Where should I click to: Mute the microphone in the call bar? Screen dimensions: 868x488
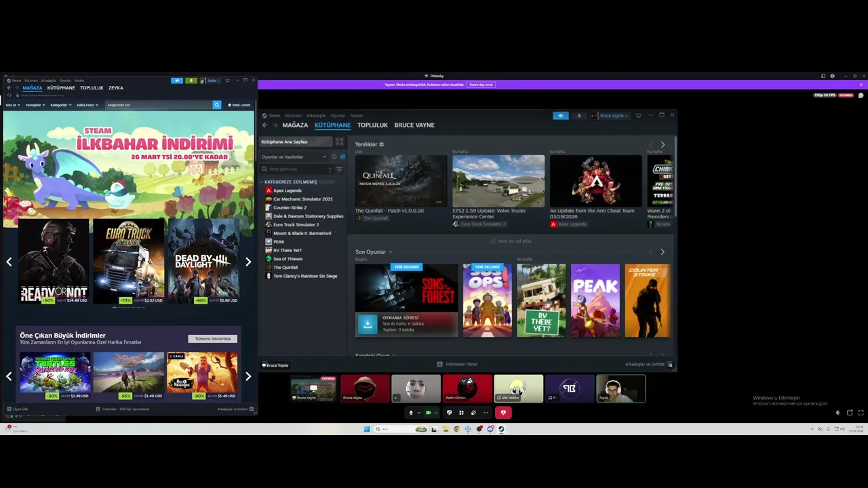[x=410, y=413]
